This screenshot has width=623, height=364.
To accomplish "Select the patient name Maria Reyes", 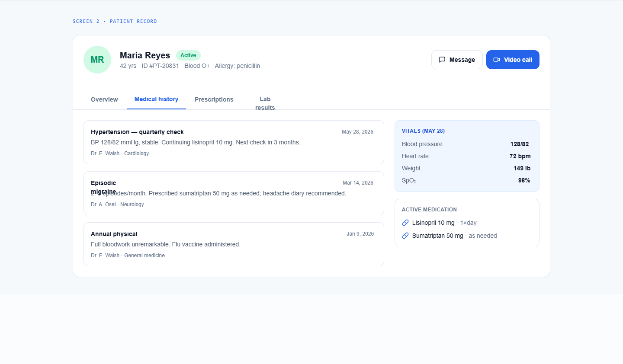I will tap(145, 55).
